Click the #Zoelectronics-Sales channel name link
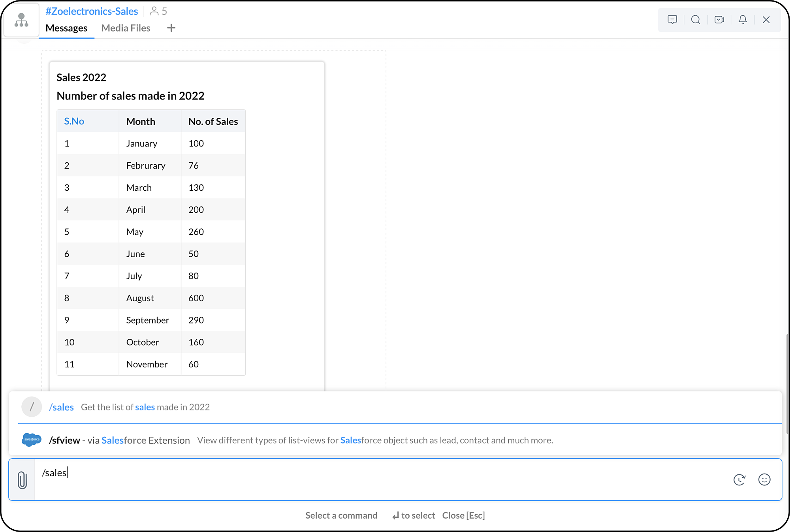The image size is (790, 532). pos(92,11)
